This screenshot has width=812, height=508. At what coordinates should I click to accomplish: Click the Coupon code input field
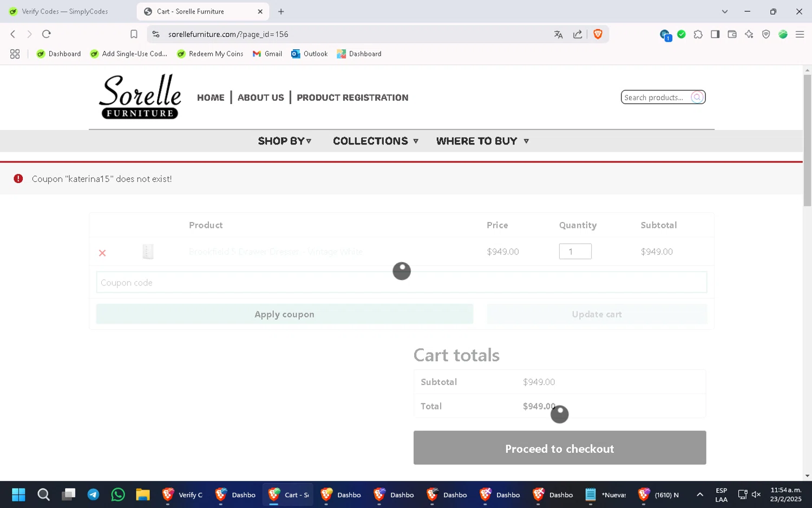[x=402, y=282]
